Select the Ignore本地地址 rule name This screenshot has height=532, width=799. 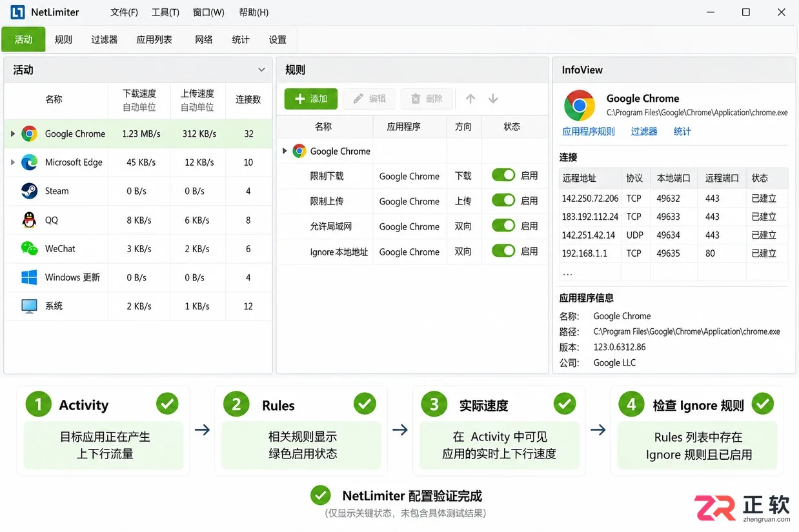click(339, 252)
